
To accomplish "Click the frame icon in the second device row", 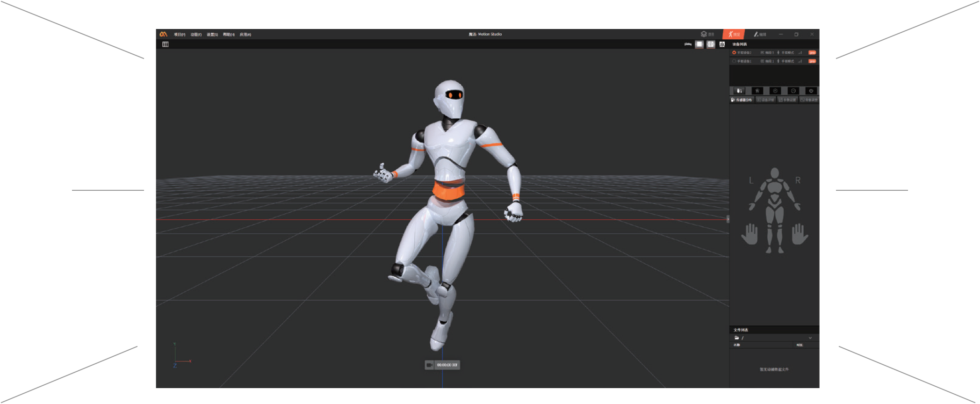I will pyautogui.click(x=763, y=61).
